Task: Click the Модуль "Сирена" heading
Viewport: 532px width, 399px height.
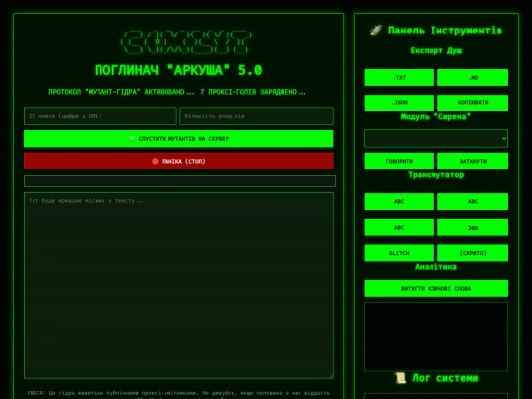Action: [435, 116]
